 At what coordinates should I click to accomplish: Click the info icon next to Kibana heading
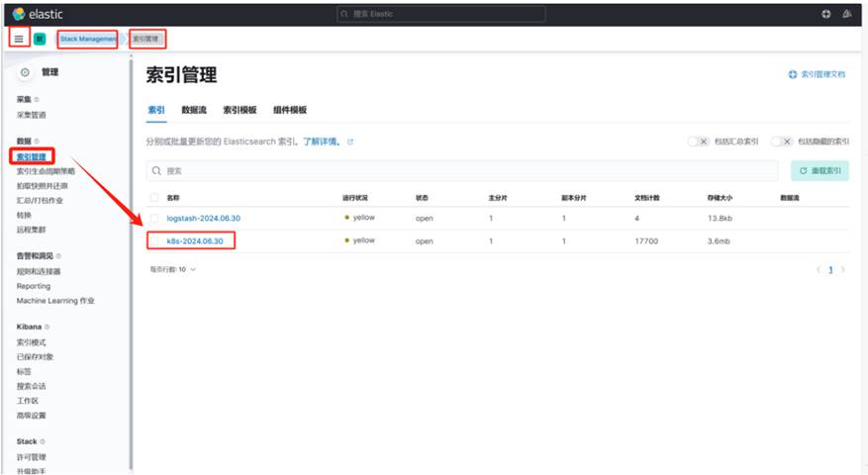tap(48, 327)
